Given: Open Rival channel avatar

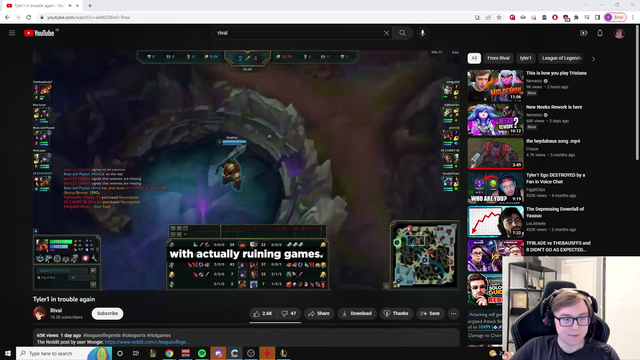Looking at the screenshot, I should (x=40, y=313).
